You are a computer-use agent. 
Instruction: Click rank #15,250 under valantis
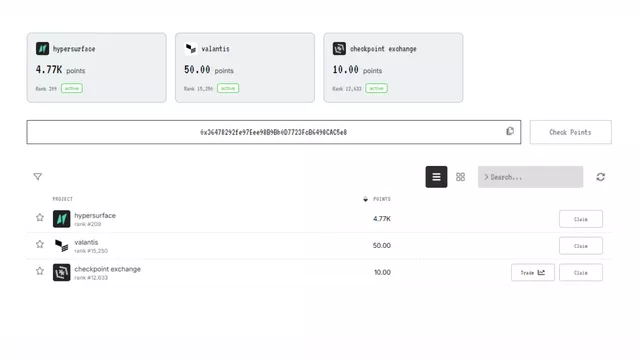click(91, 251)
